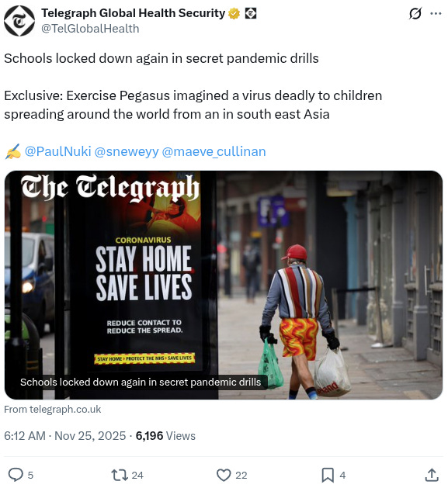Click the card headline caption overlay
The image size is (448, 488).
141,382
